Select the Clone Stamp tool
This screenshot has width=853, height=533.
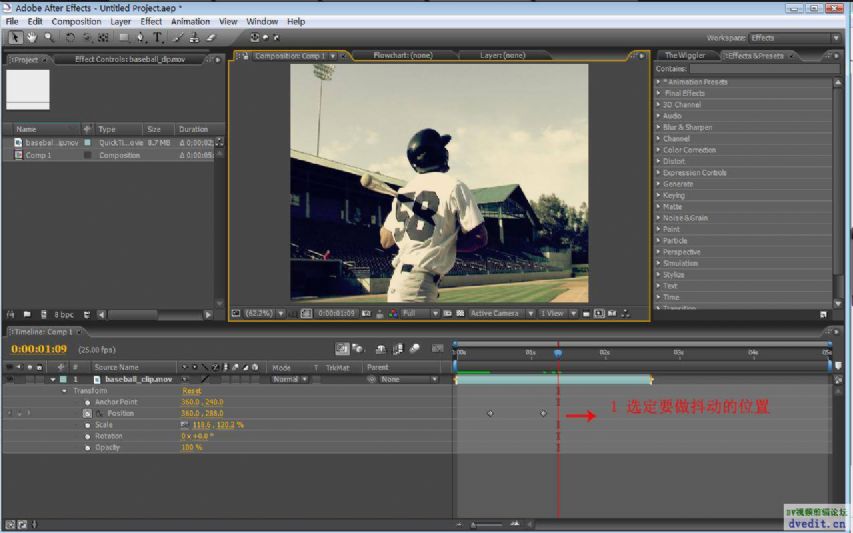(x=194, y=38)
